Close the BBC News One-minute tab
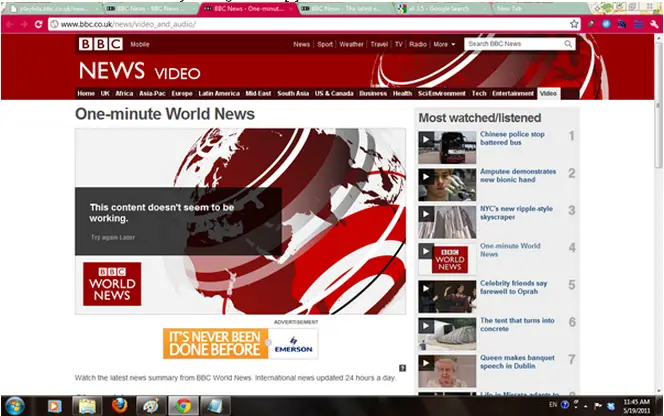Viewport: 664px width, 416px height. 291,8
